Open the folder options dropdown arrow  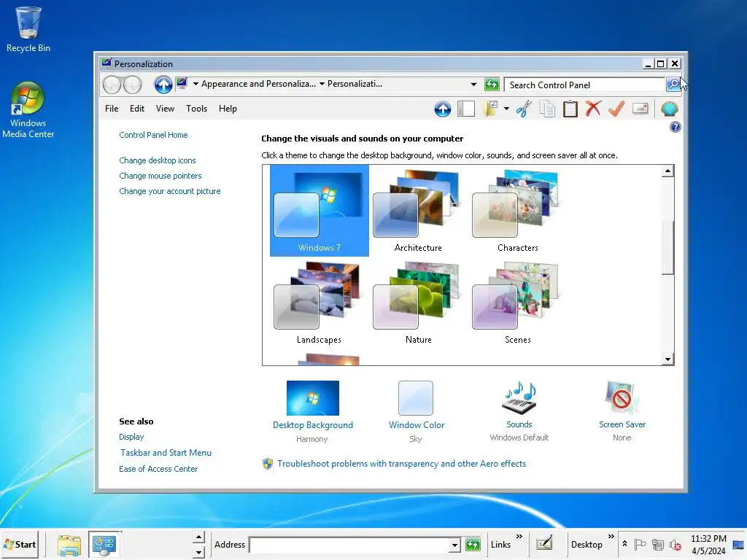pos(506,109)
